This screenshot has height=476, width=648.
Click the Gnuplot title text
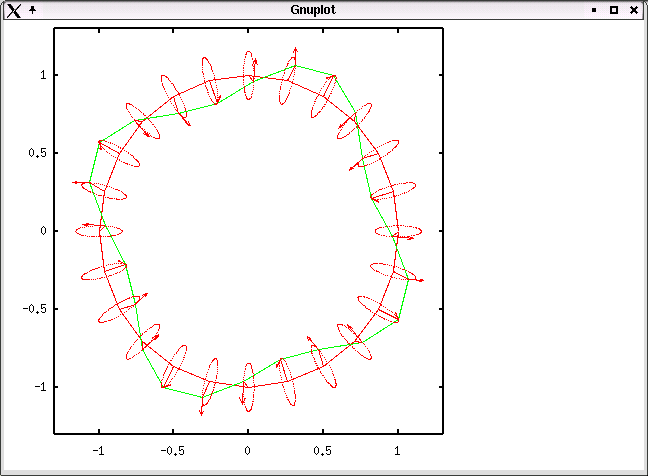(312, 9)
